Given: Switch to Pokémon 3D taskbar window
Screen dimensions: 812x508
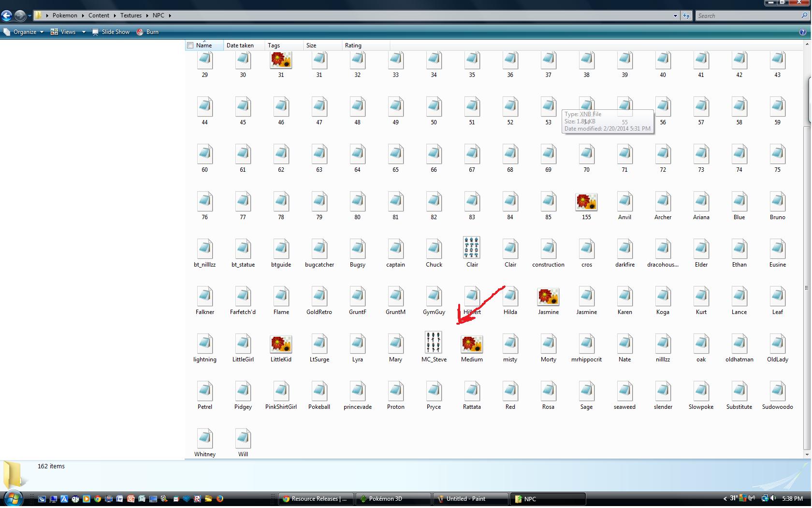Looking at the screenshot, I should pyautogui.click(x=393, y=499).
